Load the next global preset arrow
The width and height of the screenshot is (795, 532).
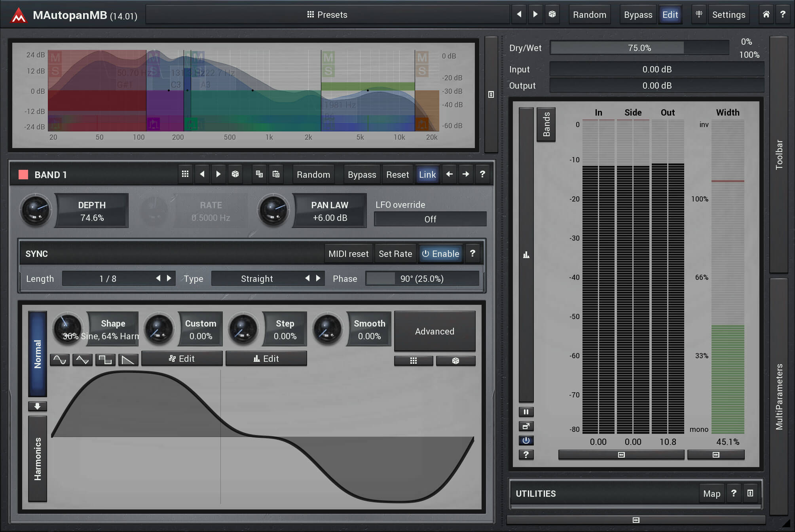pos(535,15)
